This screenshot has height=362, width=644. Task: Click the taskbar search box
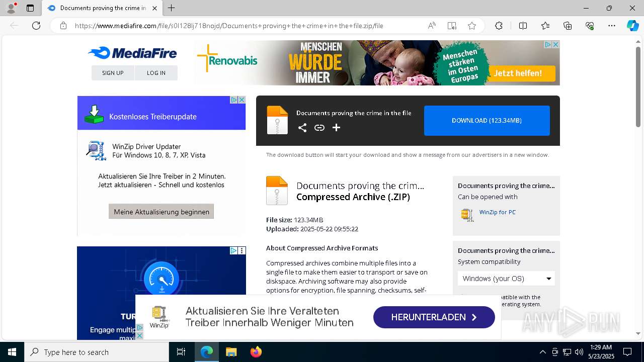[x=97, y=352]
